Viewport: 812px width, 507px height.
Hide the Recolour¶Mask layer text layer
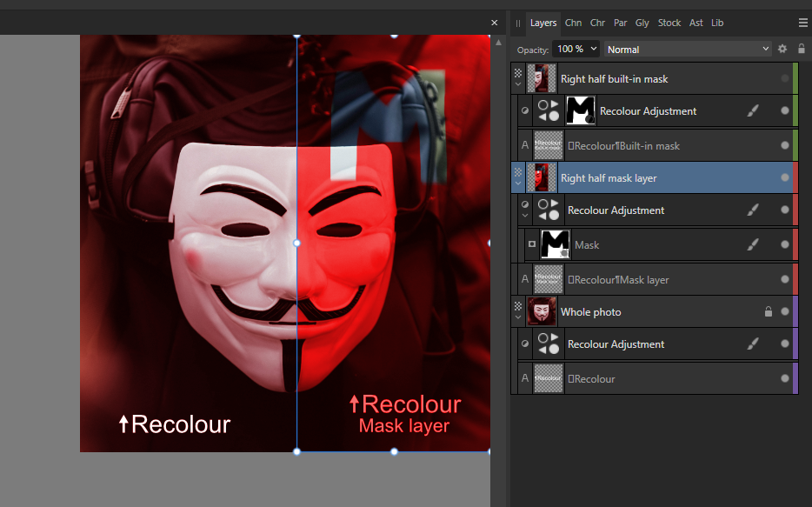[784, 279]
